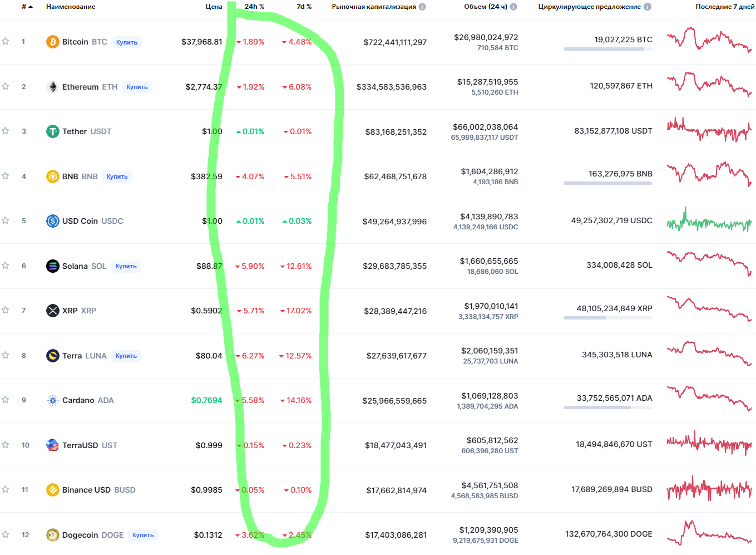Click Bitcoin's circulating supply progress bar
756x555 pixels.
(607, 49)
